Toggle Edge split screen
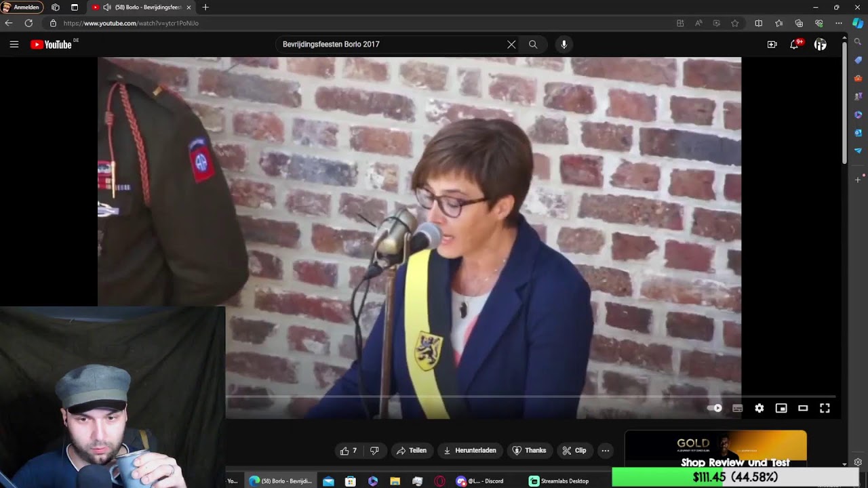 [759, 23]
